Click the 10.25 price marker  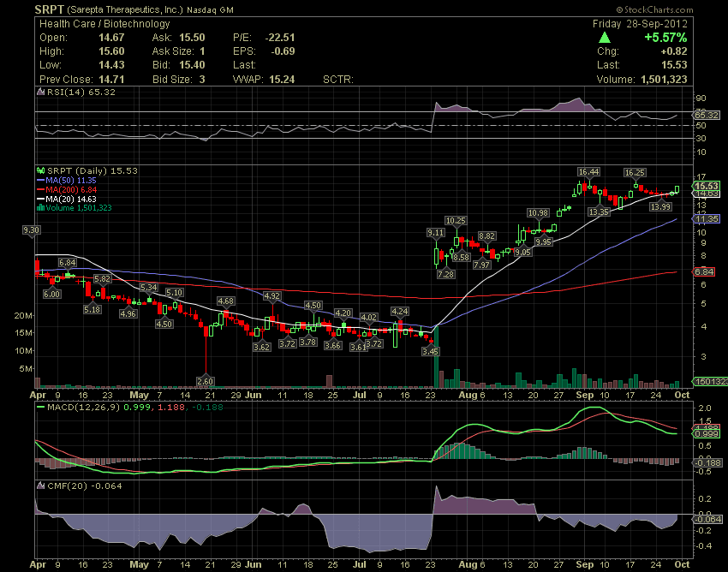coord(456,221)
